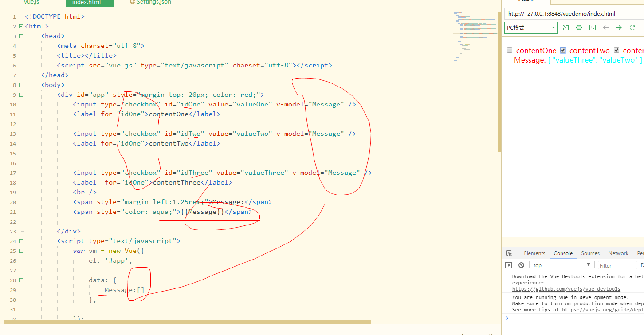Click the gear icon on Settings.json tab
The image size is (644, 335).
[132, 2]
